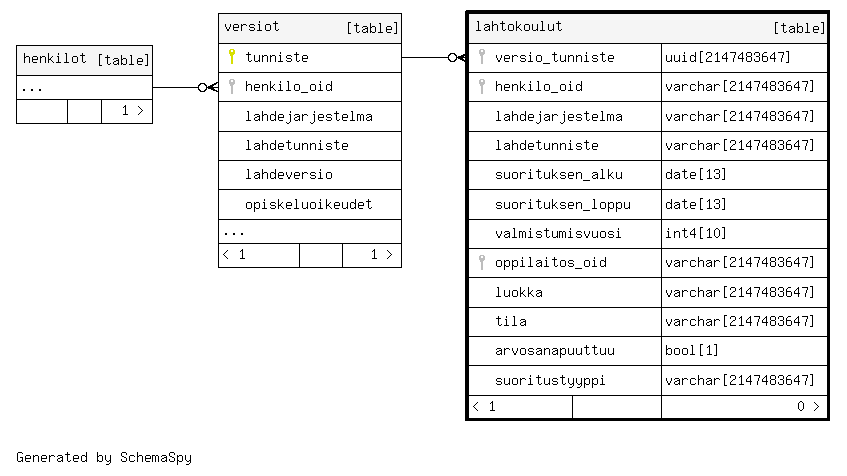The height and width of the screenshot is (476, 847).
Task: Open the versiot table header
Action: tap(309, 27)
